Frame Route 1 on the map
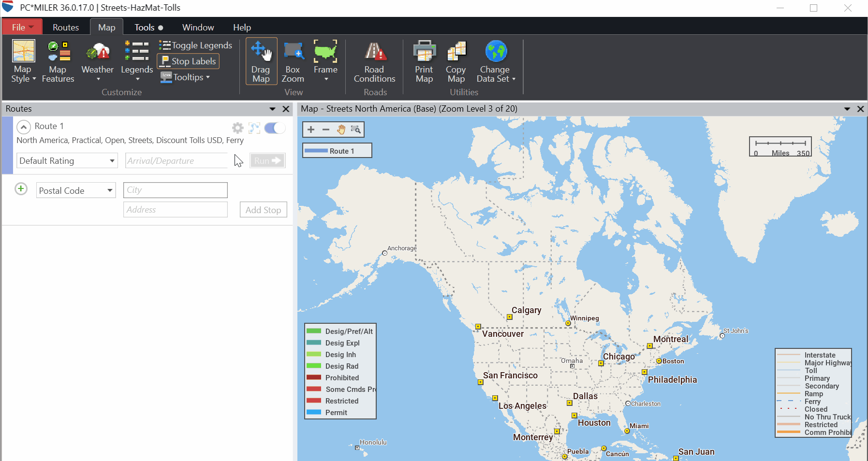 (254, 128)
